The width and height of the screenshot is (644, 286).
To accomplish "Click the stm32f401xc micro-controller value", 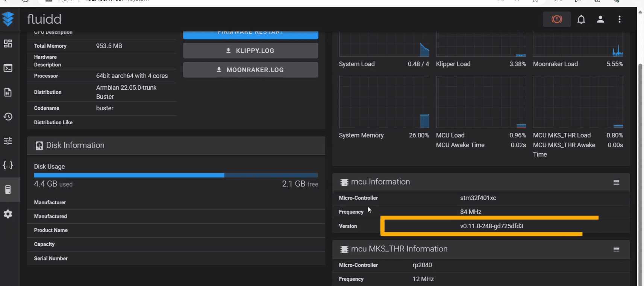I will tap(478, 198).
